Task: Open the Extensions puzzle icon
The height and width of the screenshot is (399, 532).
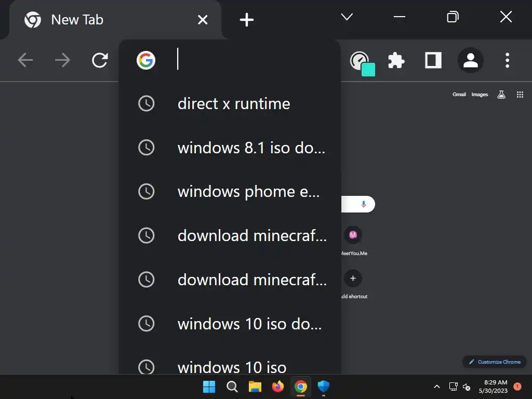Action: click(x=396, y=60)
